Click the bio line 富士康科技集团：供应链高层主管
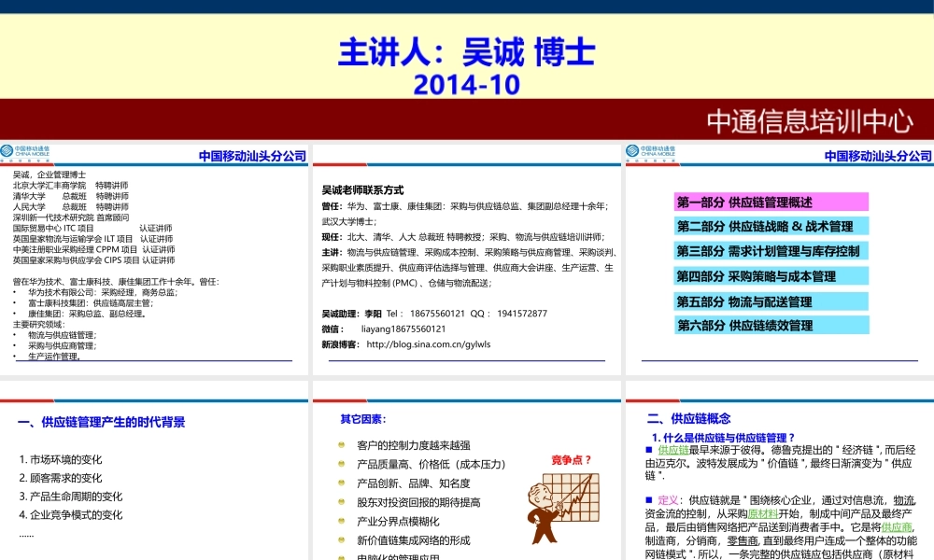The height and width of the screenshot is (560, 934). click(x=91, y=303)
